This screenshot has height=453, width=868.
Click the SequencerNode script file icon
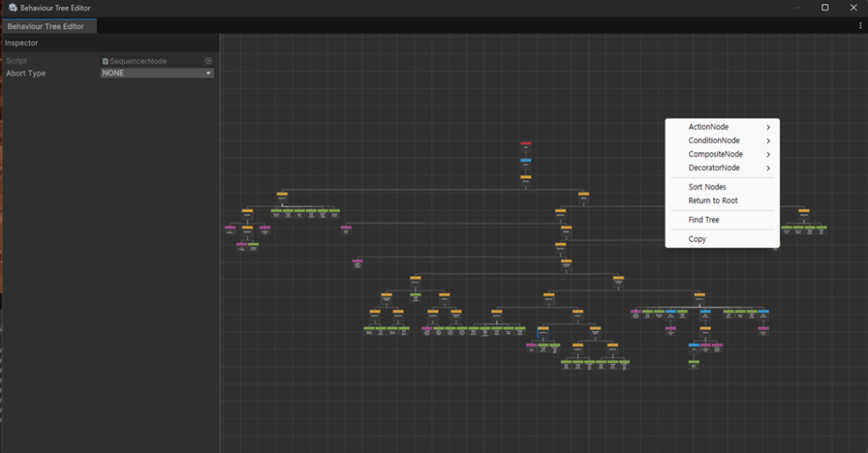(x=104, y=61)
